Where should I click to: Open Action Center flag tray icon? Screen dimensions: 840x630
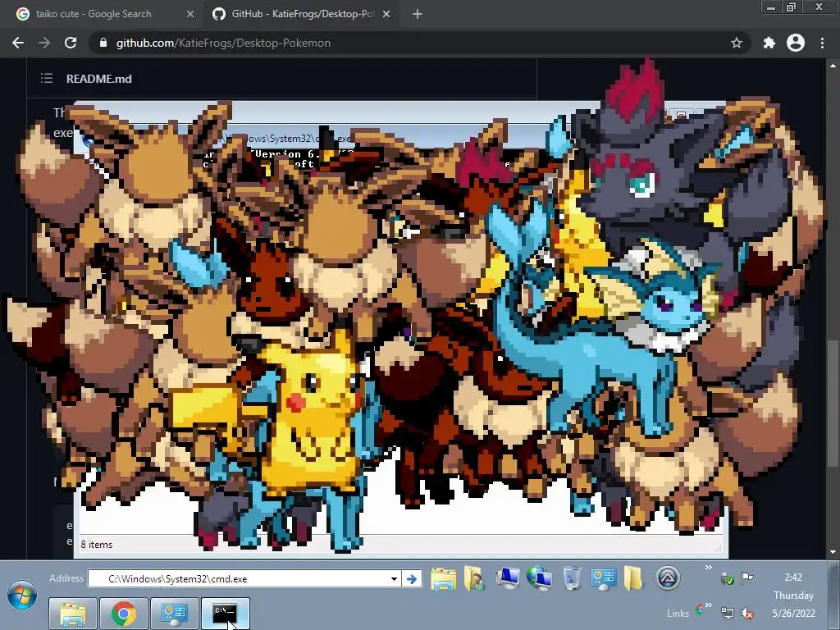[746, 578]
